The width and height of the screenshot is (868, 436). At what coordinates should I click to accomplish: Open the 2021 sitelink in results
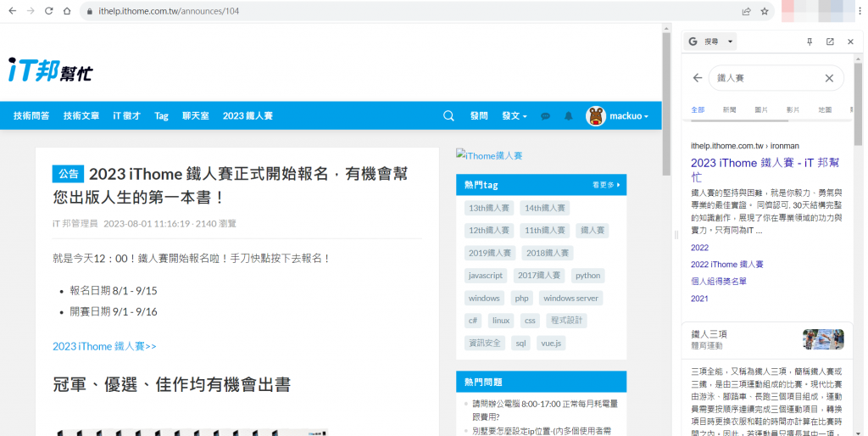click(x=699, y=298)
